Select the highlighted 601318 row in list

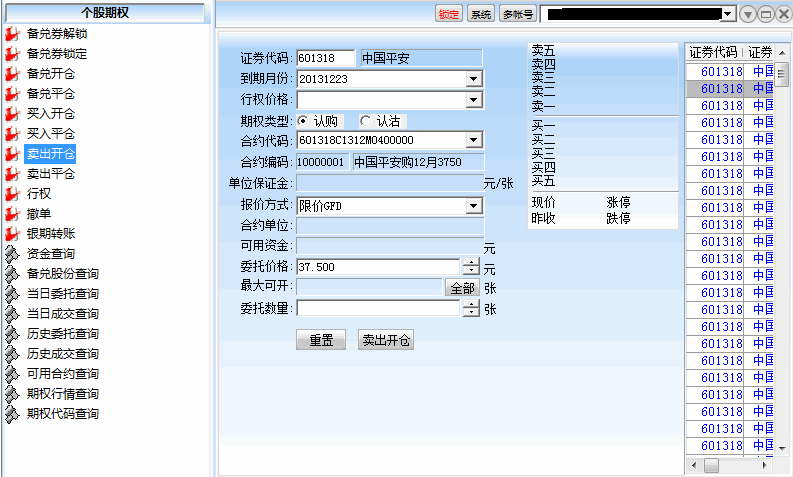click(x=730, y=89)
